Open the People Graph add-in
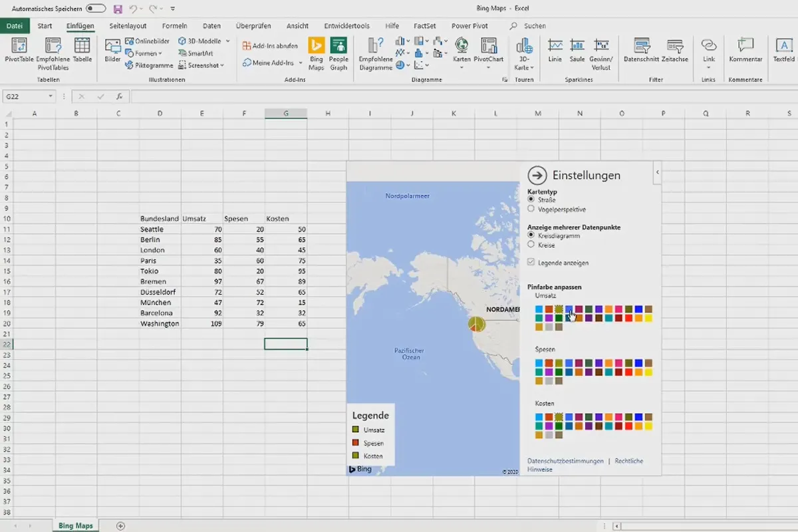 338,55
